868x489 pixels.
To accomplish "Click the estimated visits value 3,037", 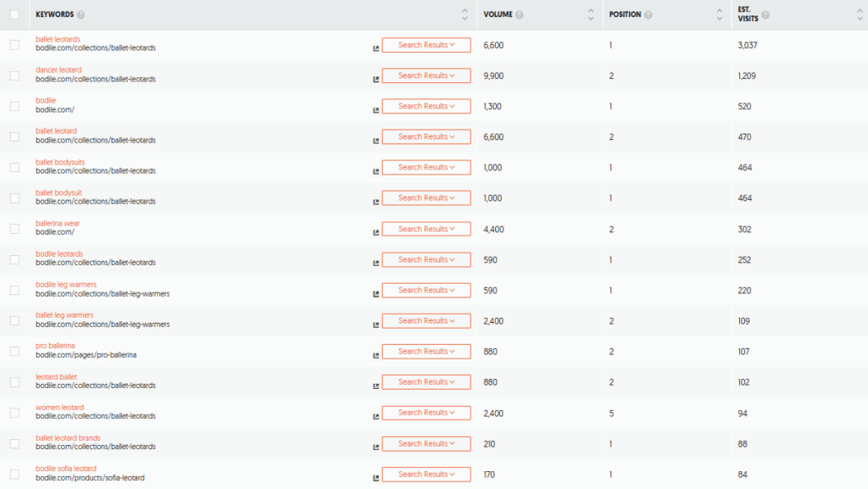I will [748, 46].
